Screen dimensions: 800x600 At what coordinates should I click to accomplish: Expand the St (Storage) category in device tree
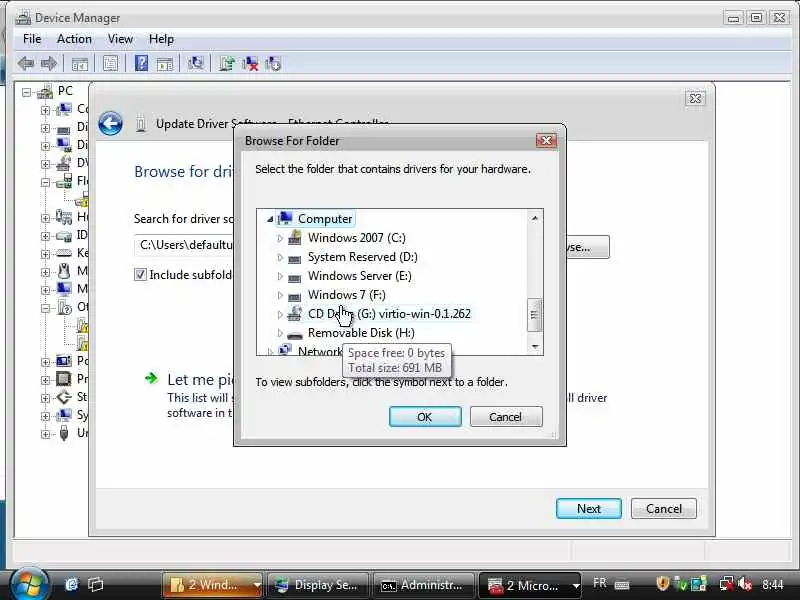pyautogui.click(x=45, y=398)
